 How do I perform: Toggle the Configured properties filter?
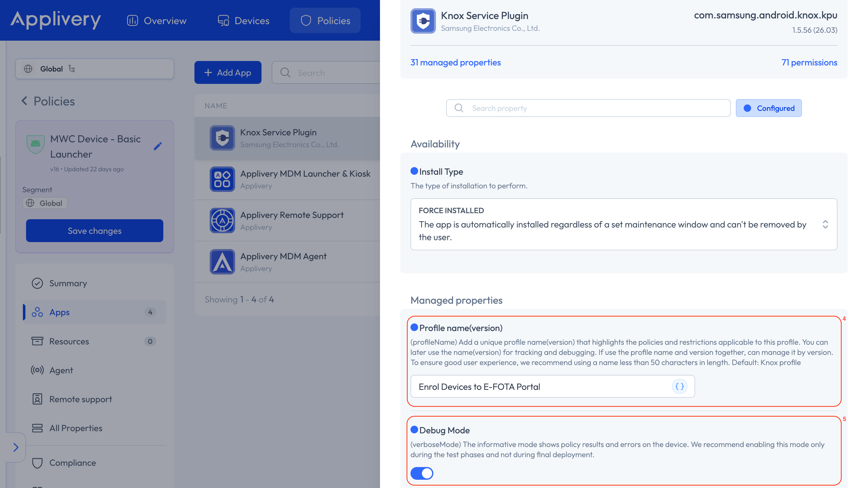(x=769, y=108)
